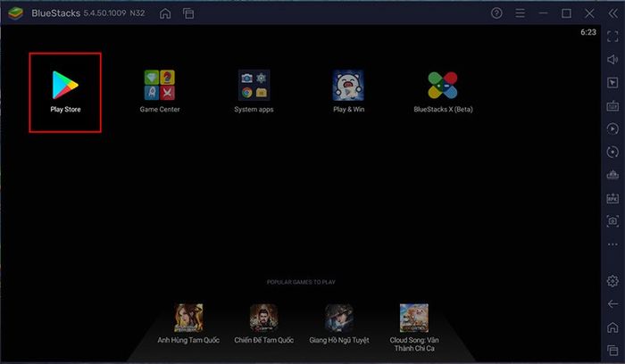Click the sync rotate icon in sidebar
Image resolution: width=625 pixels, height=364 pixels.
point(612,152)
